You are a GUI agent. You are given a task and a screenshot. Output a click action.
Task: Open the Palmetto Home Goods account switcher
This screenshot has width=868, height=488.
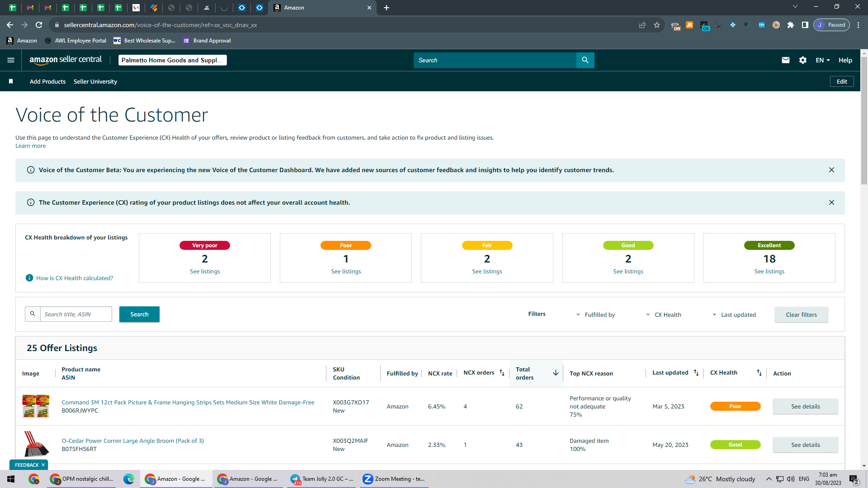coord(173,60)
